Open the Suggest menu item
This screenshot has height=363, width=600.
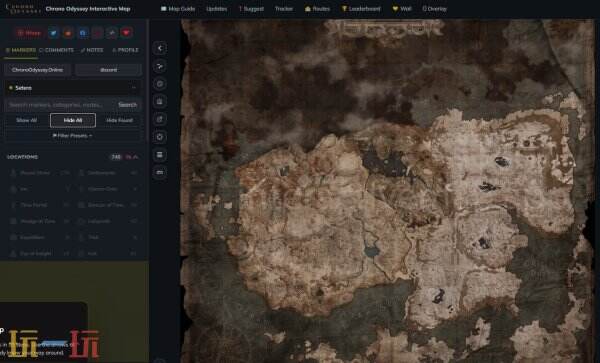[251, 9]
